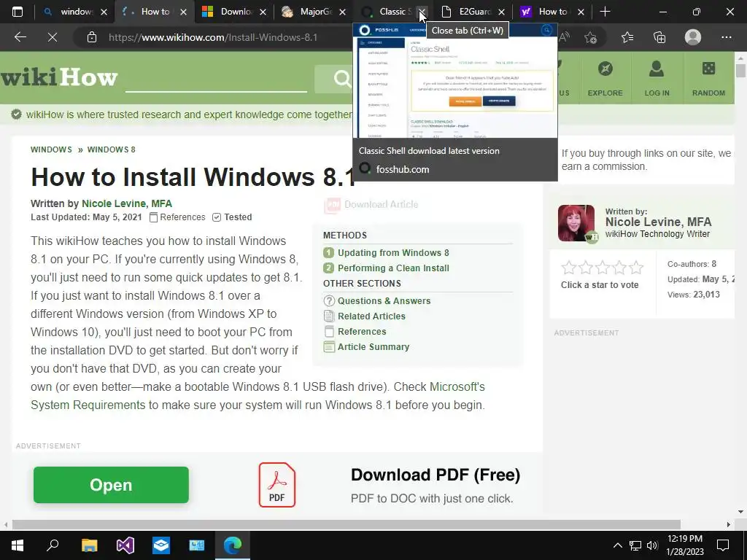Launch File Explorer from taskbar
Viewport: 747px width, 560px height.
coord(89,545)
